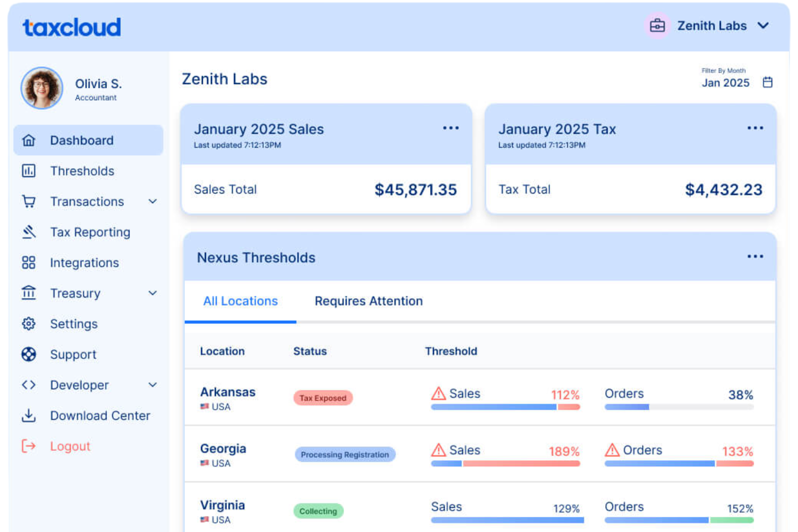Click Arkansas Sales 112% progress bar
This screenshot has height=532, width=798.
pos(505,407)
